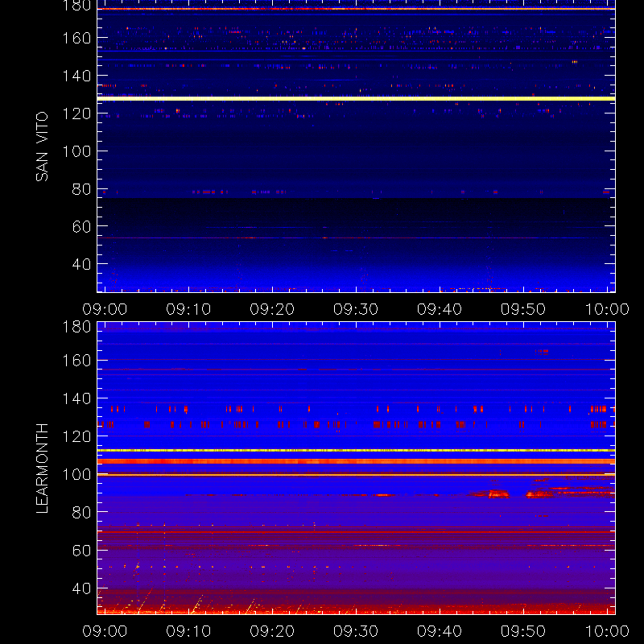Screen dimensions: 644x644
Task: Click 09:40 time label under San Vito plot
Action: (x=440, y=309)
